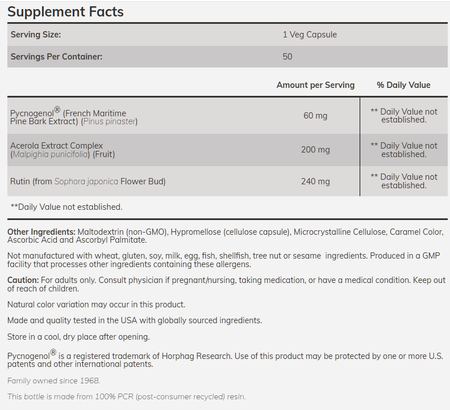Click the 60 mg amount value
This screenshot has height=410, width=450.
(315, 116)
